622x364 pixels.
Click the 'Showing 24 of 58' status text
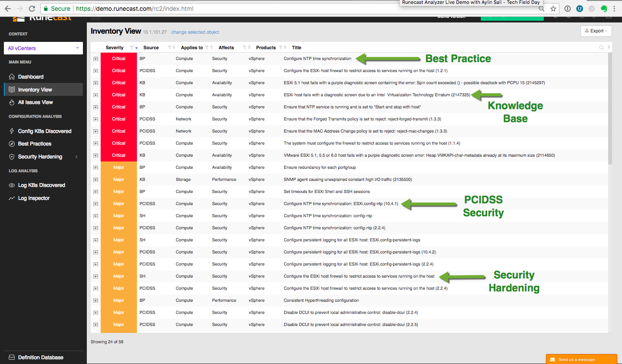107,342
